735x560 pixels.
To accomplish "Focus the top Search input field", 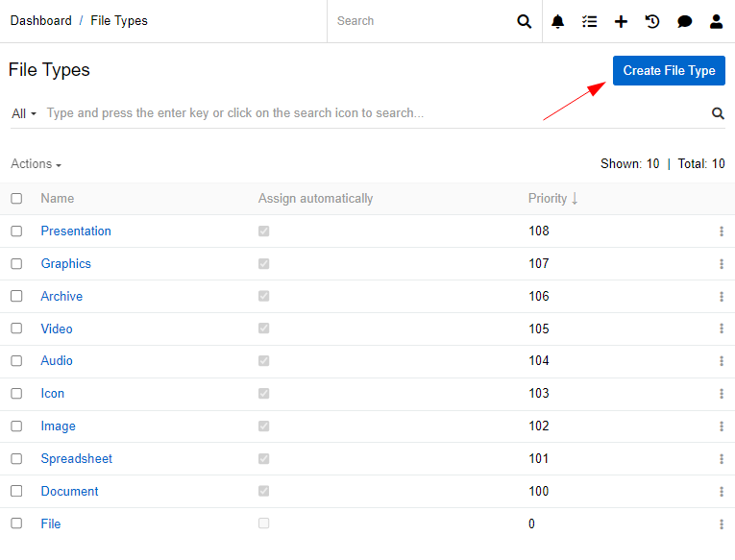I will tap(422, 21).
